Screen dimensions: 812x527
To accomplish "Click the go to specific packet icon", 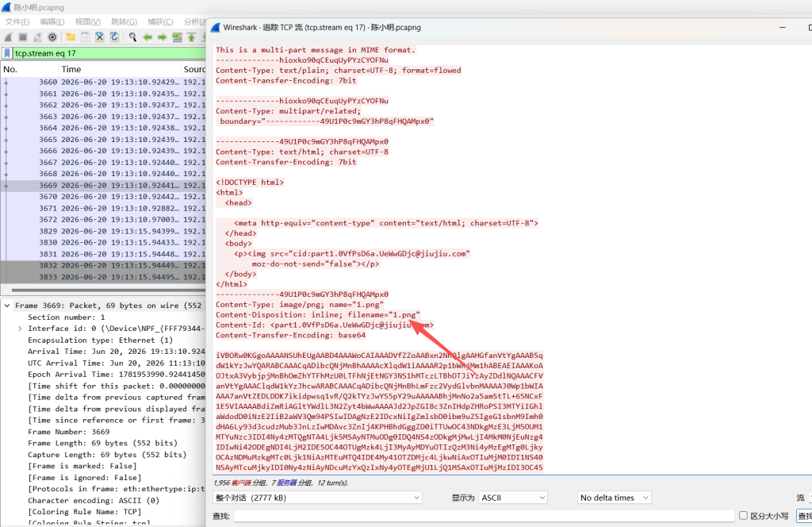I will (177, 37).
